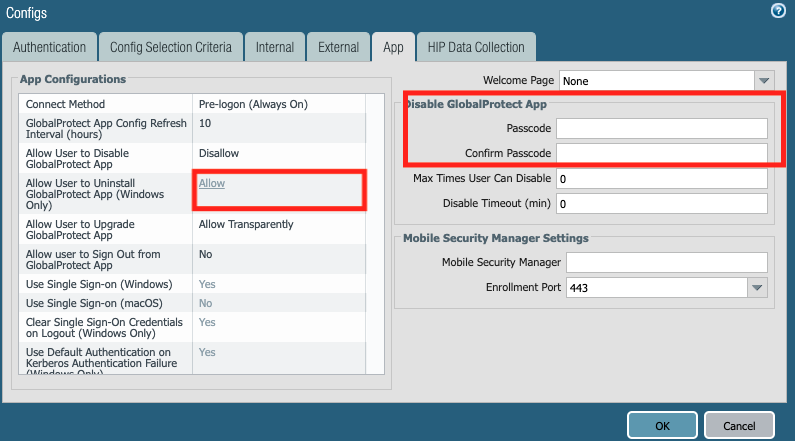Select the Config Refresh Interval value 10
The height and width of the screenshot is (441, 795).
[205, 123]
